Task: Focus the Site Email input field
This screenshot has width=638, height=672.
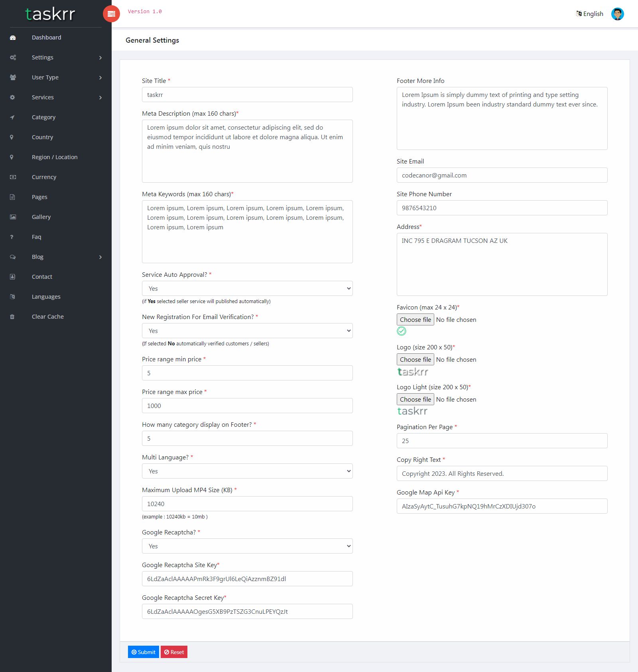Action: 502,175
